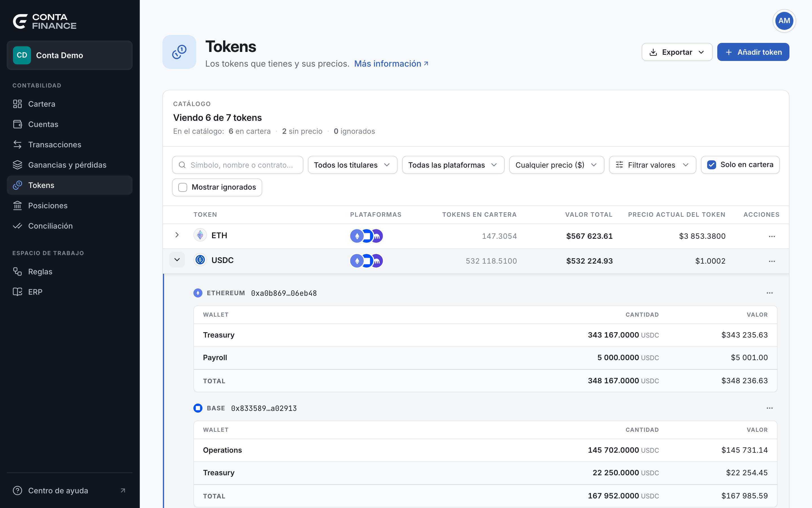This screenshot has width=812, height=508.
Task: Click the Conta Finance logo
Action: 45,21
